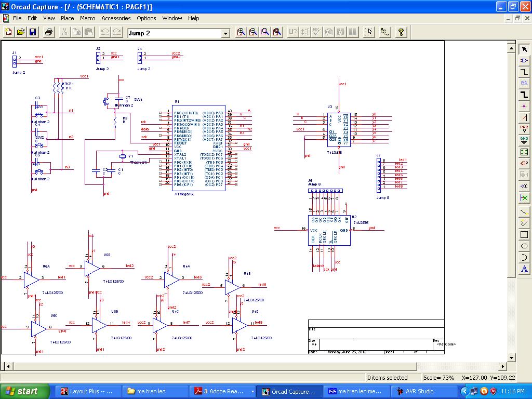Open the View menu
This screenshot has width=532, height=399.
tap(49, 18)
